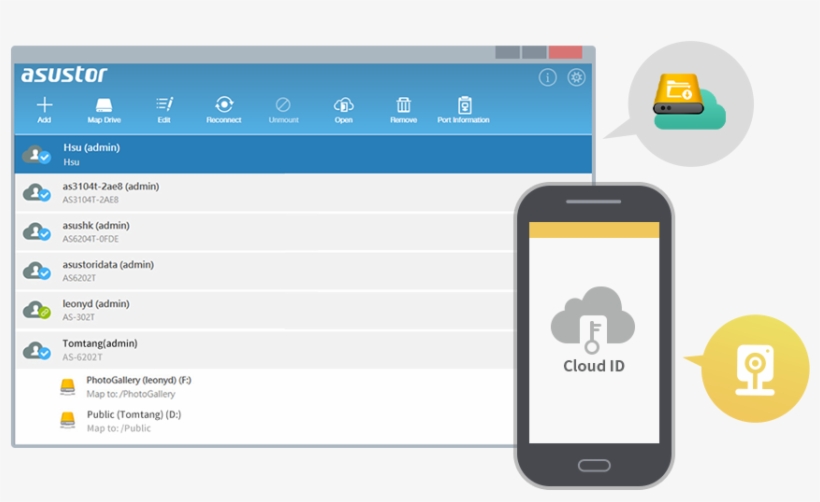
Task: Click the cloud status icon for asustoridata
Action: (x=36, y=271)
